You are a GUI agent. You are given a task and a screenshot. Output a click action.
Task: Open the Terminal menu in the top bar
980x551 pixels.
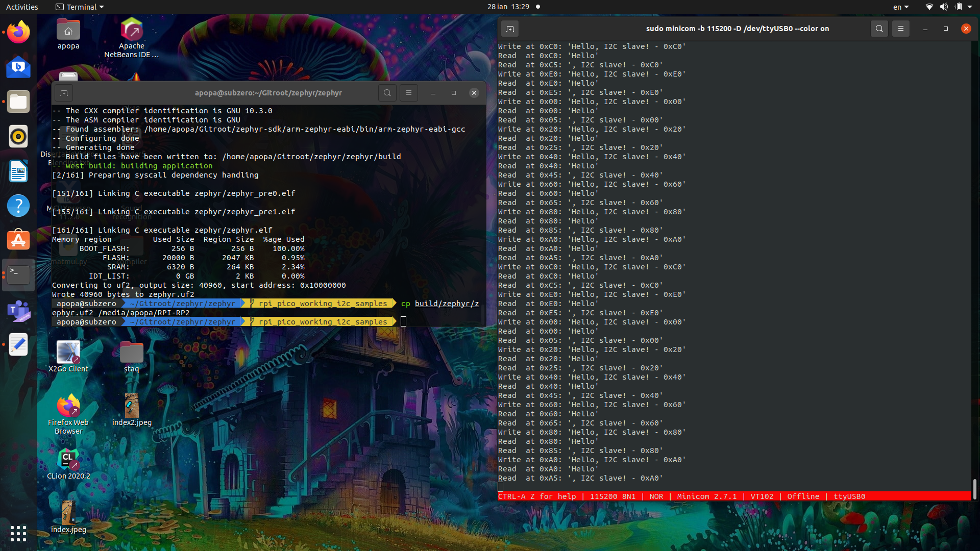pos(79,7)
